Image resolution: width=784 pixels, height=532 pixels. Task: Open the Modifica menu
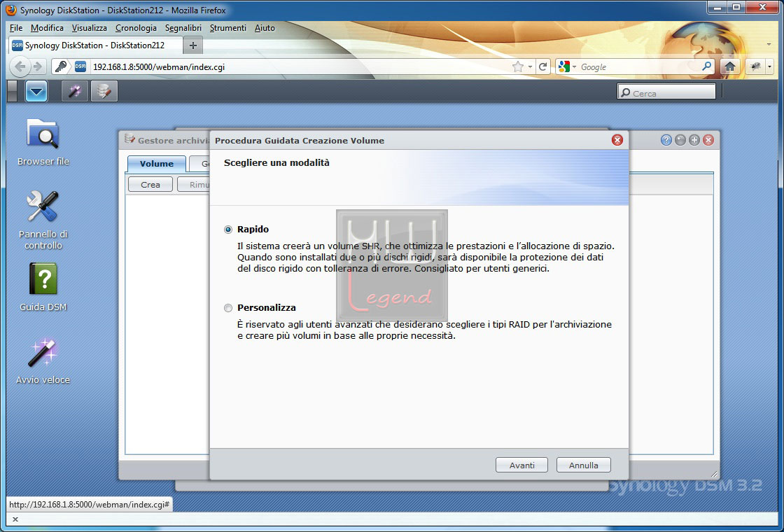(x=47, y=28)
